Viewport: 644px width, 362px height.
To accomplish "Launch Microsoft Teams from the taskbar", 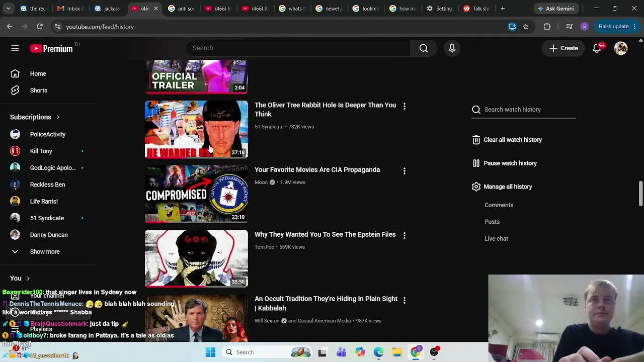I will (341, 352).
